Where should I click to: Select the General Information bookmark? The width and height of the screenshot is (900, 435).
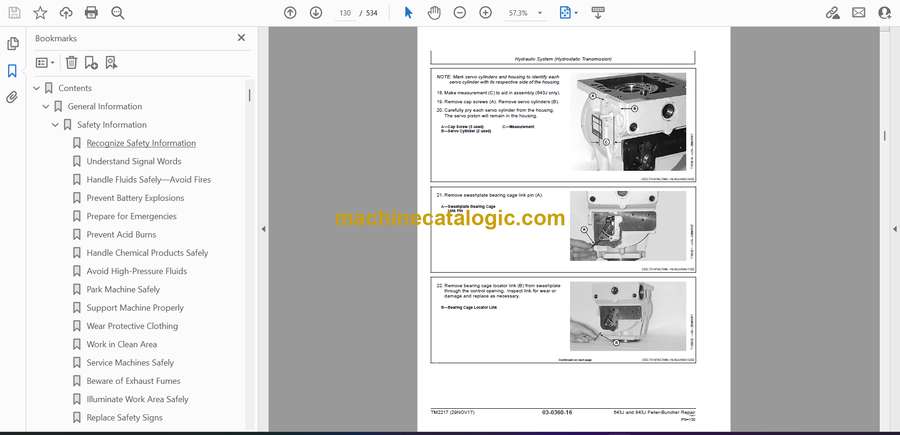tap(105, 107)
